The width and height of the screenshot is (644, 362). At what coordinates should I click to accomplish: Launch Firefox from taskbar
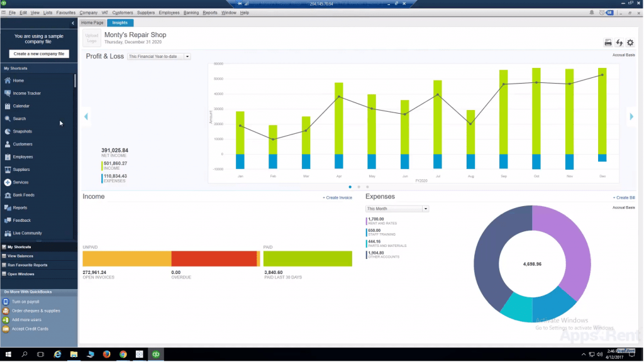pos(106,354)
